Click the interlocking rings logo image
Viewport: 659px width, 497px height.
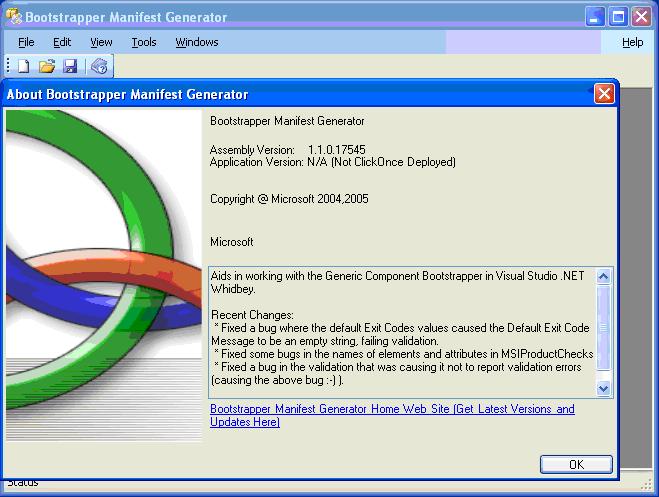click(104, 275)
